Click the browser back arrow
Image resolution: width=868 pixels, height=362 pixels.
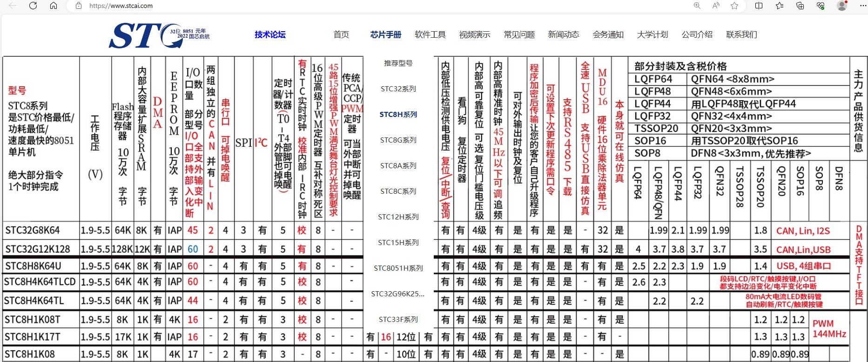tap(13, 6)
